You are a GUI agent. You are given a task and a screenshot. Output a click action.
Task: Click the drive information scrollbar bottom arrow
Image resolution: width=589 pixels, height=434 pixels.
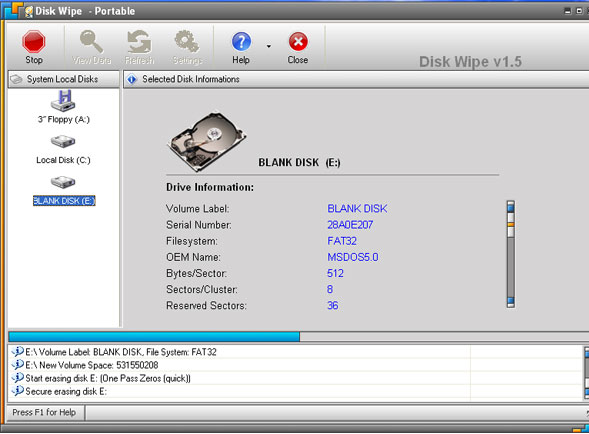pos(510,302)
